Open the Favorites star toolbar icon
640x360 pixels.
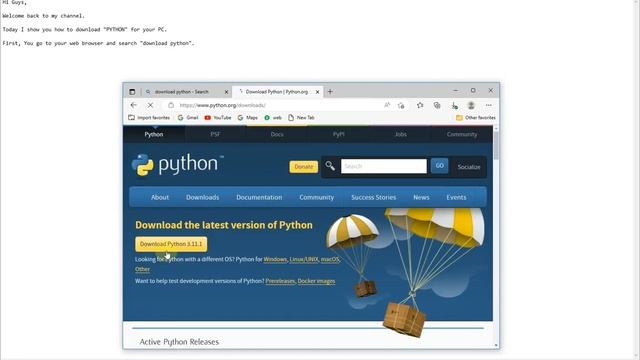click(x=420, y=105)
